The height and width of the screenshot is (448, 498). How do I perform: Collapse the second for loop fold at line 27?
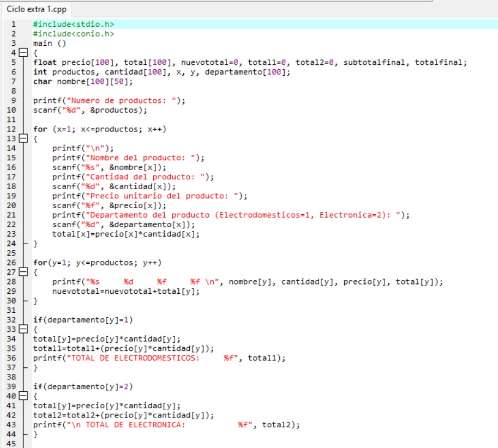coord(23,273)
